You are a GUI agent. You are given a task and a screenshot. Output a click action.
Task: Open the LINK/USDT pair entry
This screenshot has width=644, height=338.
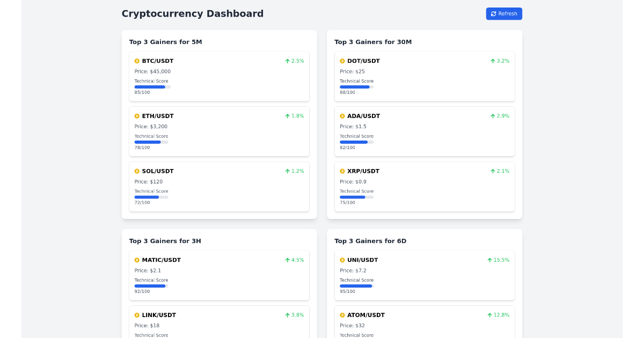(219, 321)
